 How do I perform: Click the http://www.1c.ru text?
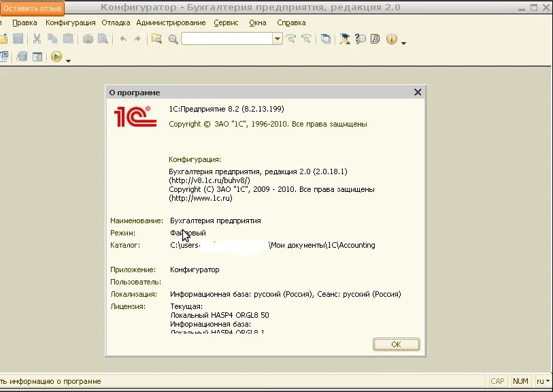click(x=201, y=198)
